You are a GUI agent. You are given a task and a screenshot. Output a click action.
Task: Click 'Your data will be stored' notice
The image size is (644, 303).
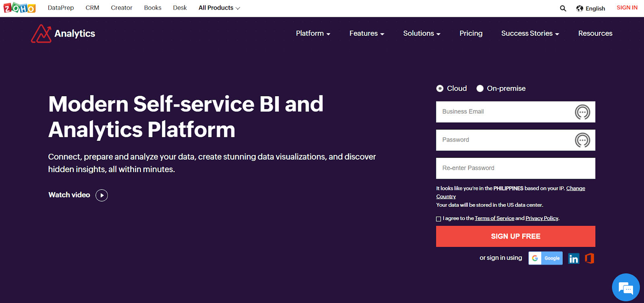tap(490, 205)
